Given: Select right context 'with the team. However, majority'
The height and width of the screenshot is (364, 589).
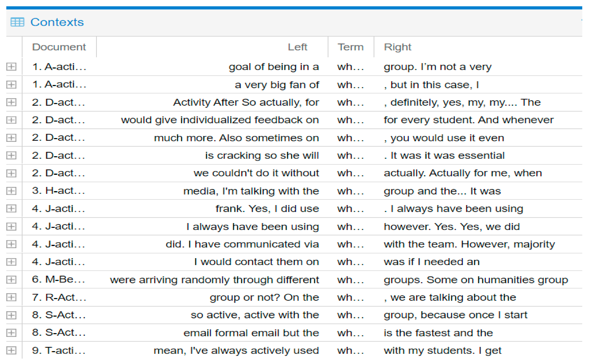Looking at the screenshot, I should (x=469, y=244).
